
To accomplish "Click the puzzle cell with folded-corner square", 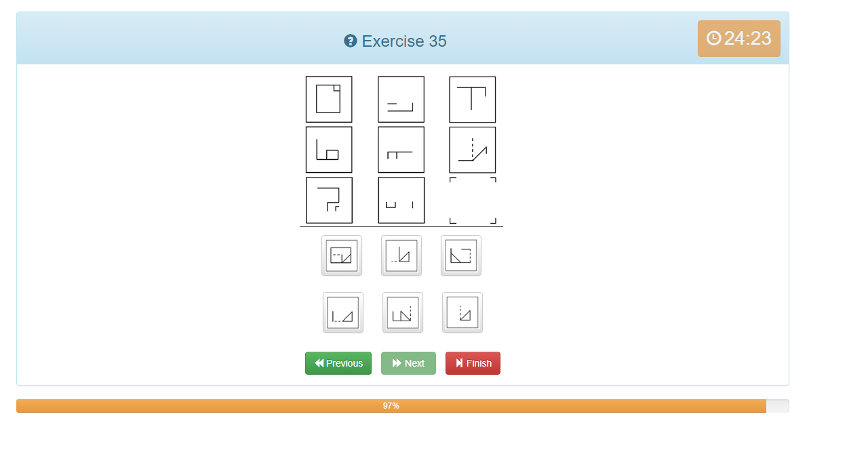I will 329,100.
